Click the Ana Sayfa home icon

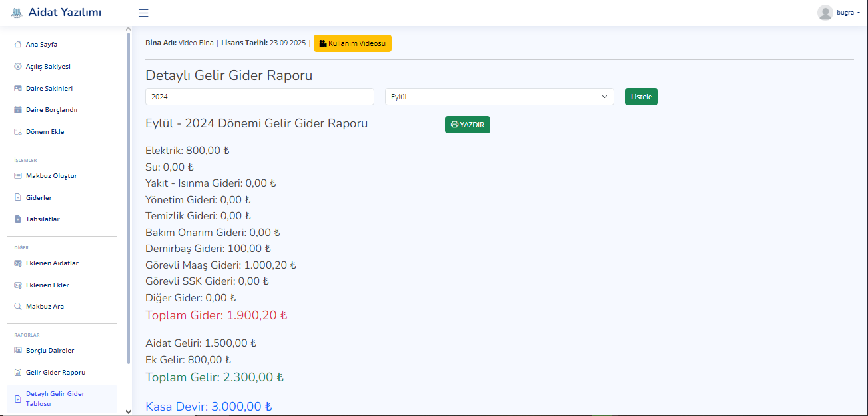pyautogui.click(x=18, y=45)
